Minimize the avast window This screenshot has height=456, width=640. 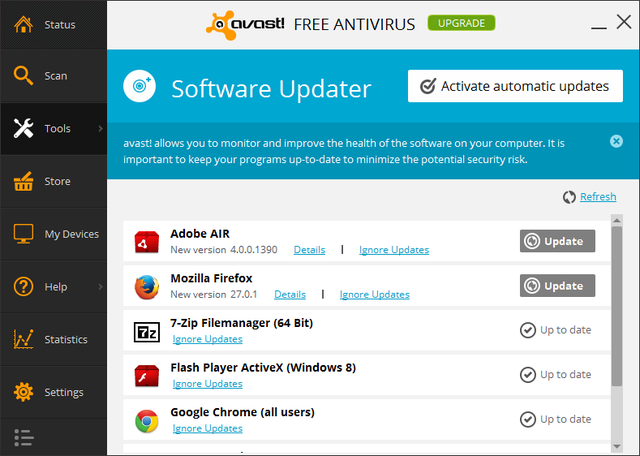(598, 27)
